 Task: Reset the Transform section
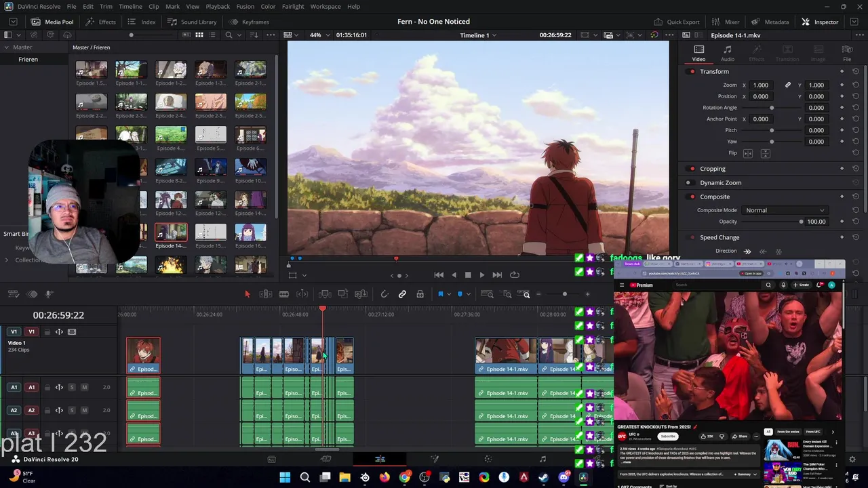point(856,71)
